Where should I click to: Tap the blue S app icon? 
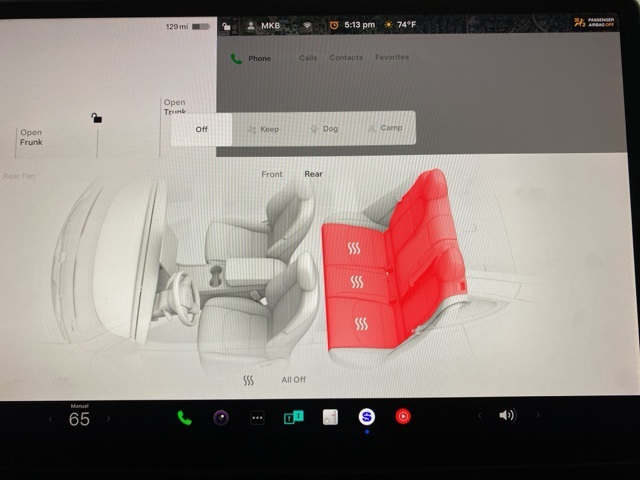point(367,417)
